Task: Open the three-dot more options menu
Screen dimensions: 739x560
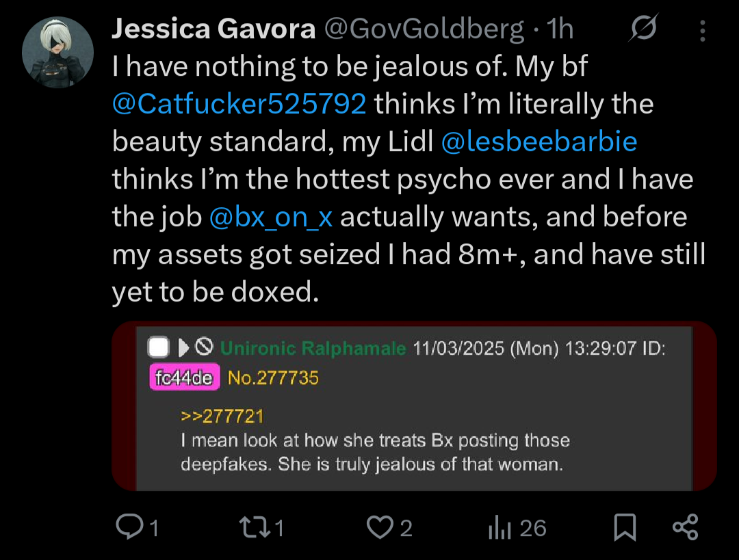Action: click(703, 29)
